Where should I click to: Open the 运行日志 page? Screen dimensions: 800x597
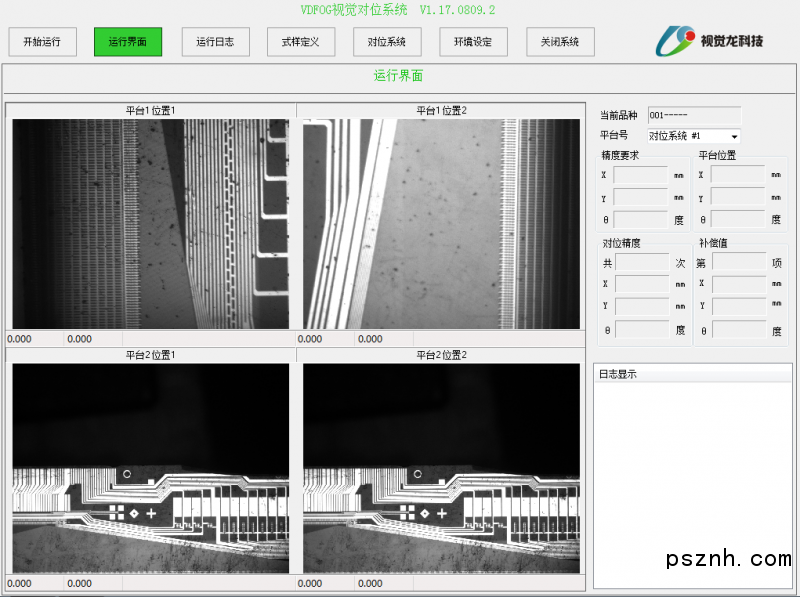[x=215, y=42]
